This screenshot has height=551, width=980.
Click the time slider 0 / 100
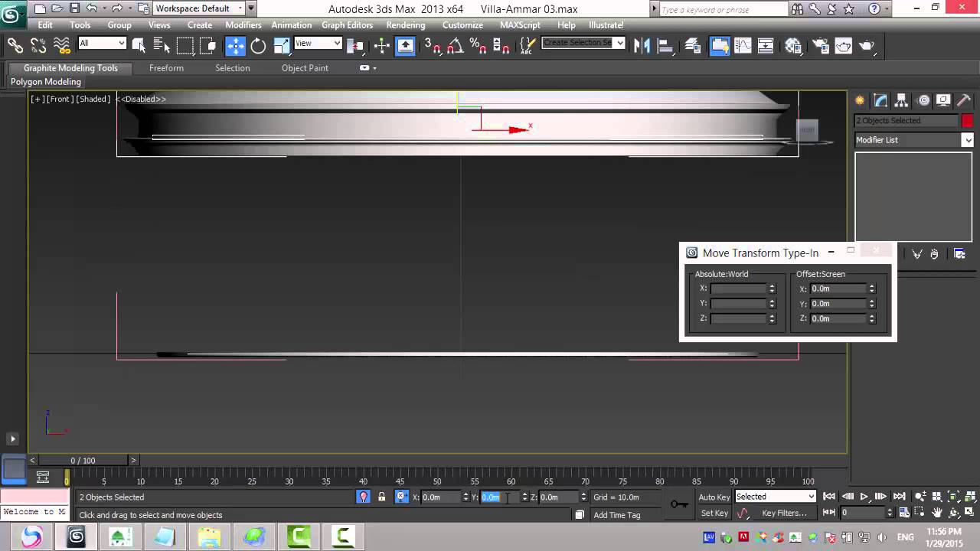tap(83, 461)
